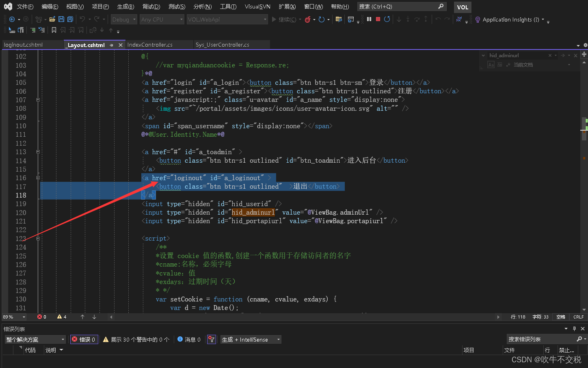Save the current file

tap(61, 19)
